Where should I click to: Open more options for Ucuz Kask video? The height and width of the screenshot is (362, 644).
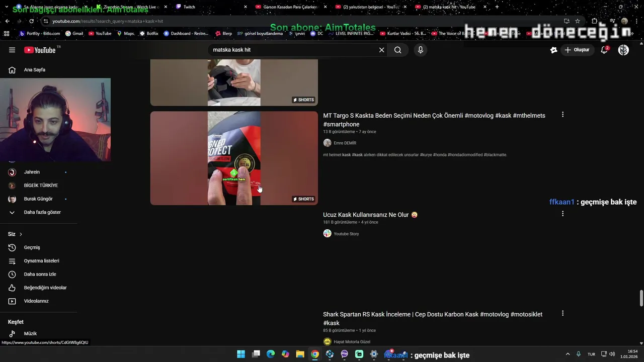(562, 214)
